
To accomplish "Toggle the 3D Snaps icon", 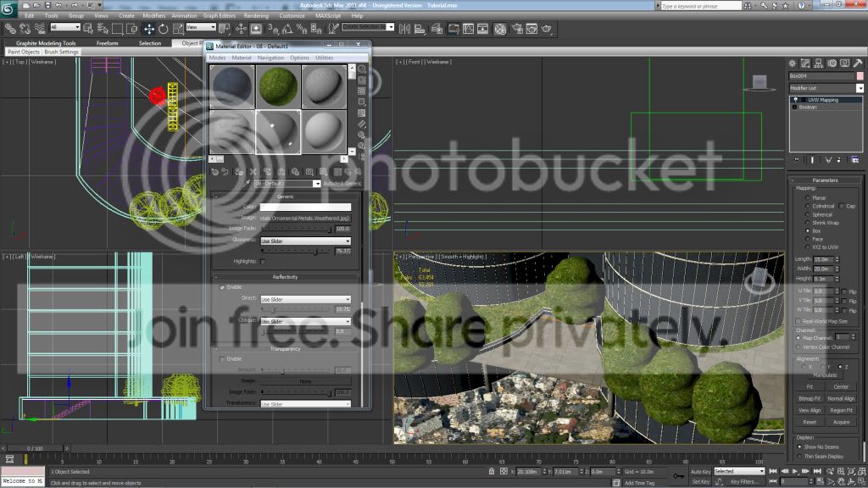I will click(x=273, y=28).
